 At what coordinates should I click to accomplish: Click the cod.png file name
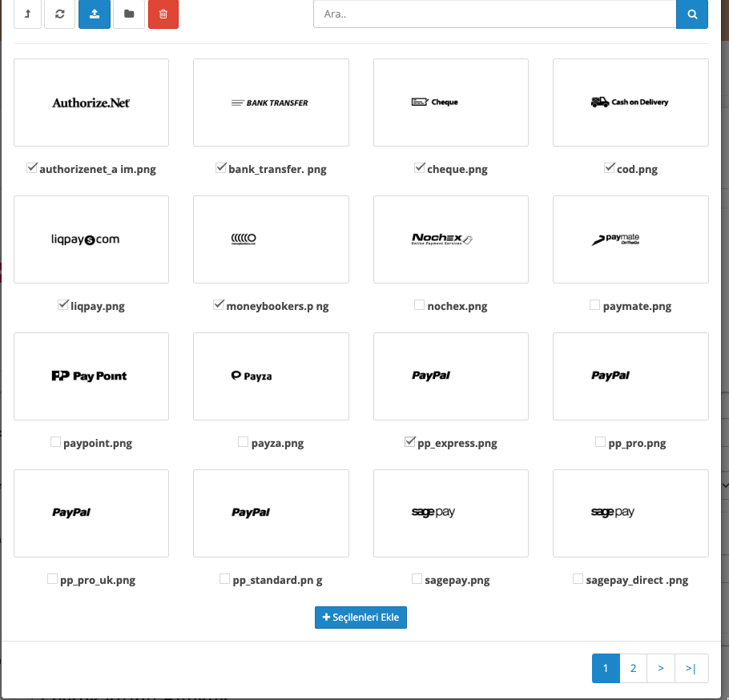637,169
